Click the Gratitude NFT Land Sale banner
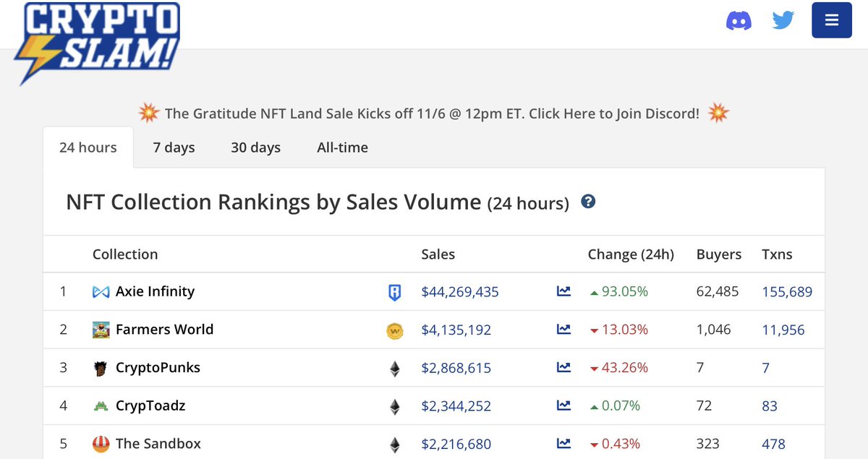 point(433,113)
